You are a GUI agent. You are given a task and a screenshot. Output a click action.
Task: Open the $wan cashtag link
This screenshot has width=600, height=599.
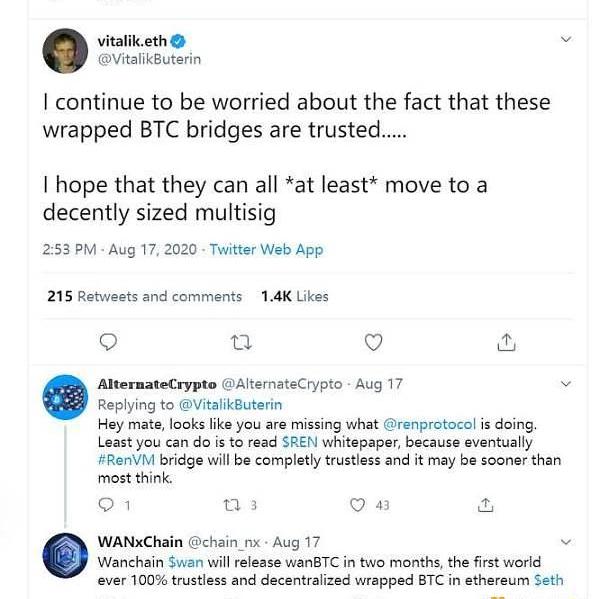click(185, 561)
